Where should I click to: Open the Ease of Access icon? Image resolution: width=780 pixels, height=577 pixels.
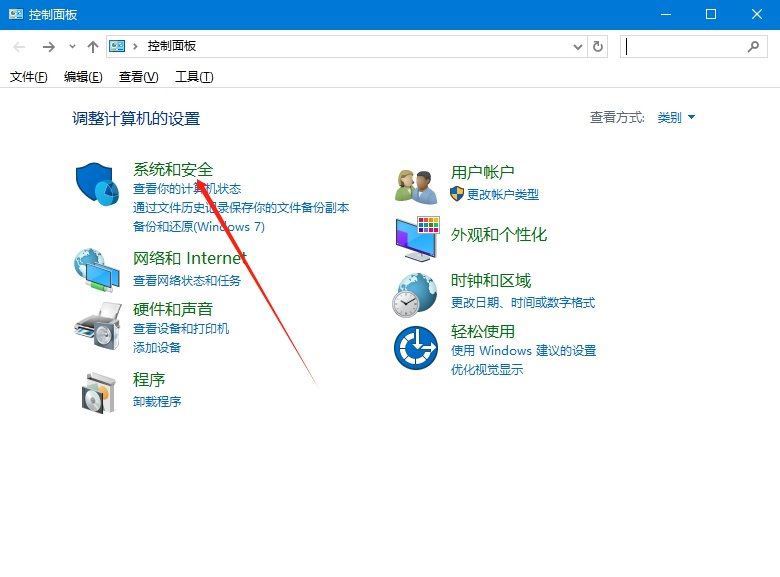[x=416, y=347]
